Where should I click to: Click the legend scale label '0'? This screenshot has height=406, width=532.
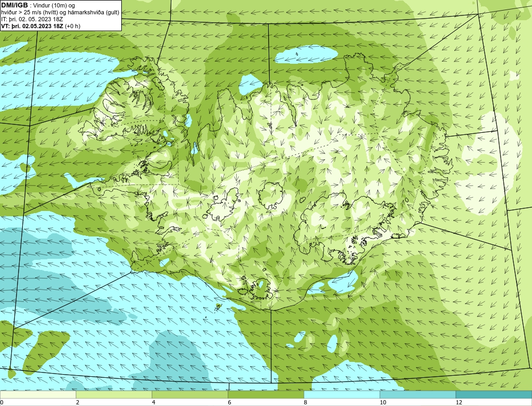(2, 402)
